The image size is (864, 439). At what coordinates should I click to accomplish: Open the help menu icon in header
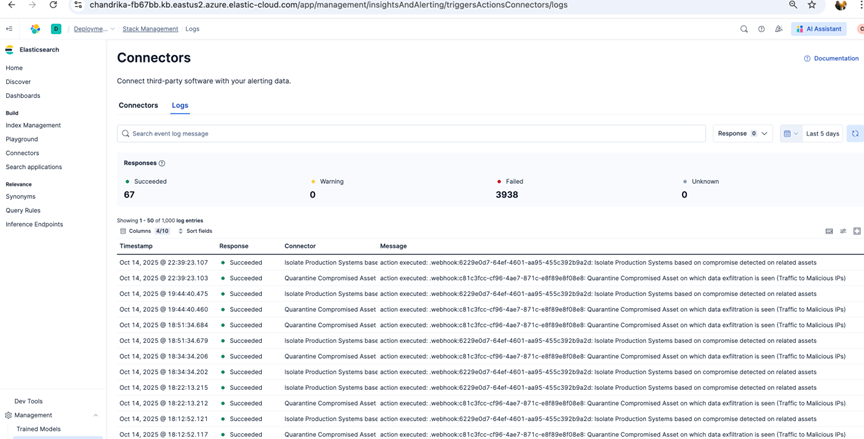tap(761, 29)
